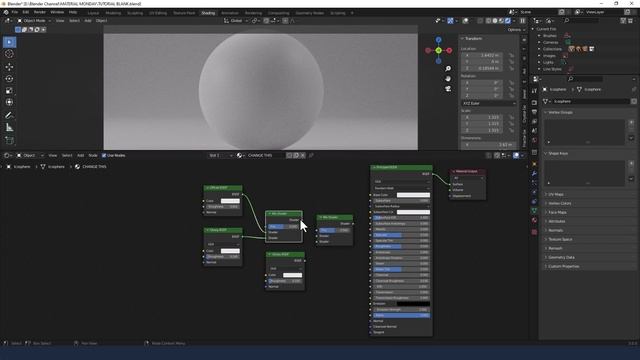Click the Principled BSDF Base Color swatch
This screenshot has height=360, width=640.
coord(413,195)
